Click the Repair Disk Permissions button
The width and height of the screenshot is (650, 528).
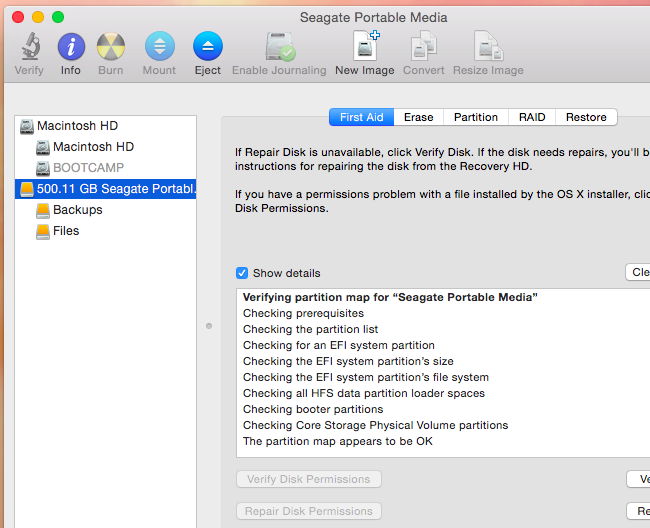click(309, 511)
